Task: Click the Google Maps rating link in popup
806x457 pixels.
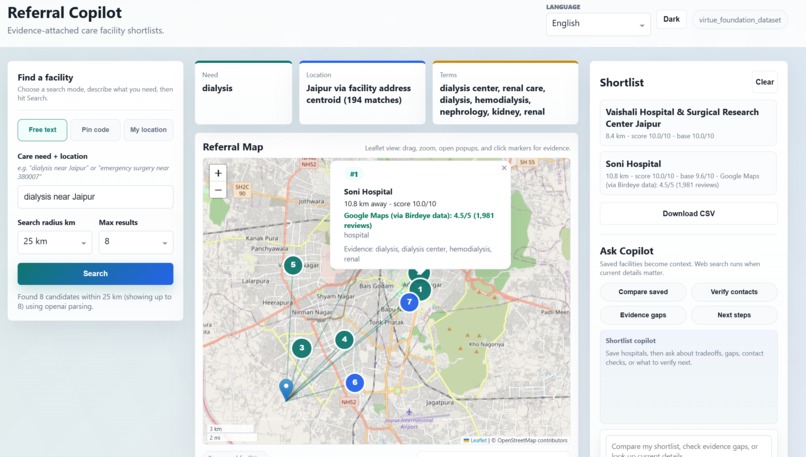Action: tap(418, 221)
